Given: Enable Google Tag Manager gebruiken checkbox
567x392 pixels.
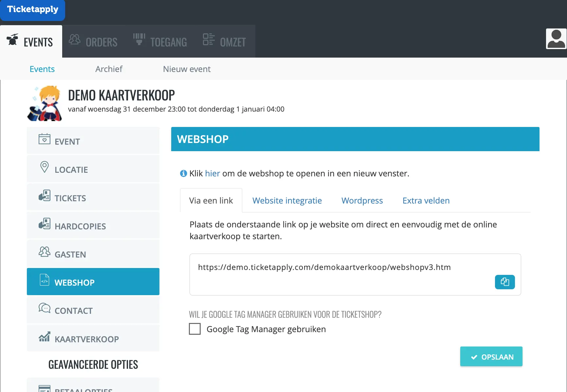Looking at the screenshot, I should [x=195, y=329].
